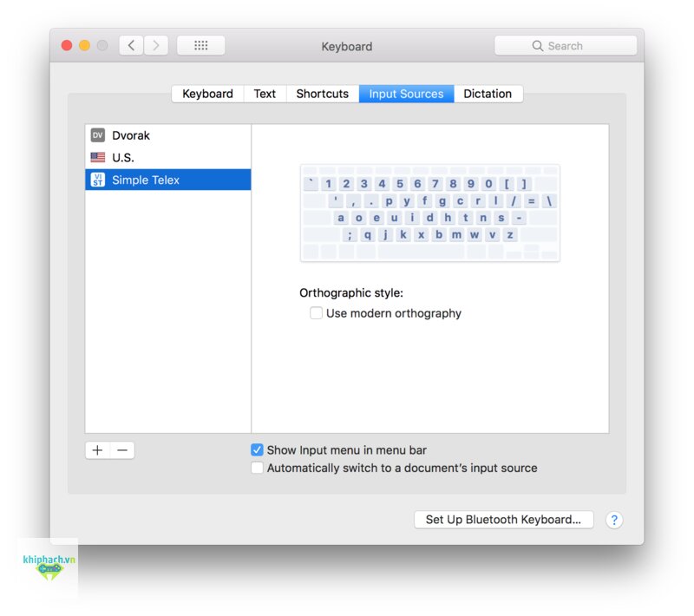The height and width of the screenshot is (616, 694).
Task: Click the keyboard layout preview image
Action: point(429,213)
